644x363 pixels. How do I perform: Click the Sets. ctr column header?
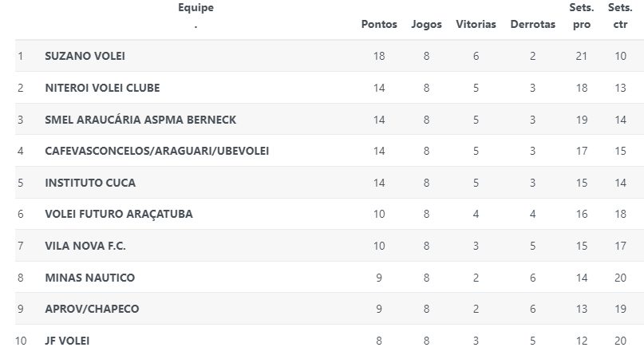pyautogui.click(x=620, y=16)
